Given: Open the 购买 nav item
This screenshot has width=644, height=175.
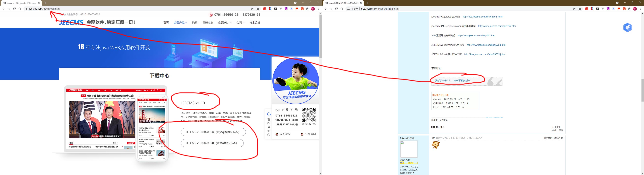Looking at the screenshot, I should (x=195, y=23).
